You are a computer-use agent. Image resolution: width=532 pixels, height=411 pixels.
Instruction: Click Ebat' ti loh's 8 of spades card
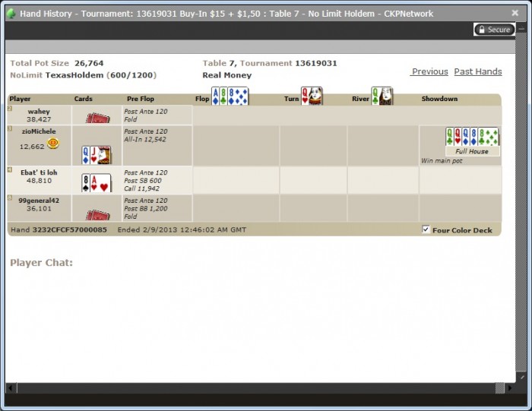[x=85, y=183]
